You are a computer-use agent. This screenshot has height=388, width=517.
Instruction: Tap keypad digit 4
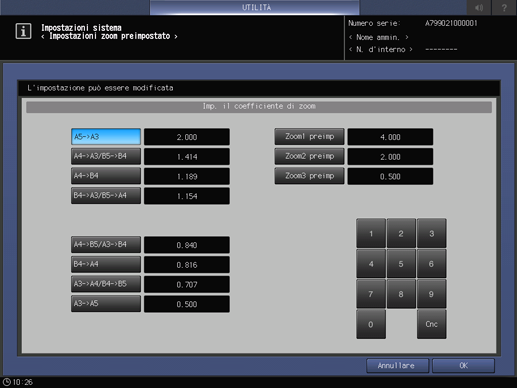[371, 264]
